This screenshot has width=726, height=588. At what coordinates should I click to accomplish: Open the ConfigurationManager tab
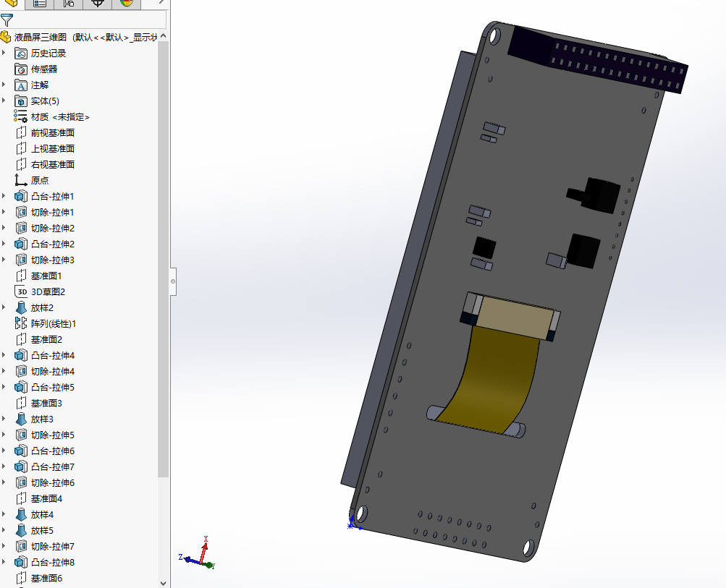point(69,3)
